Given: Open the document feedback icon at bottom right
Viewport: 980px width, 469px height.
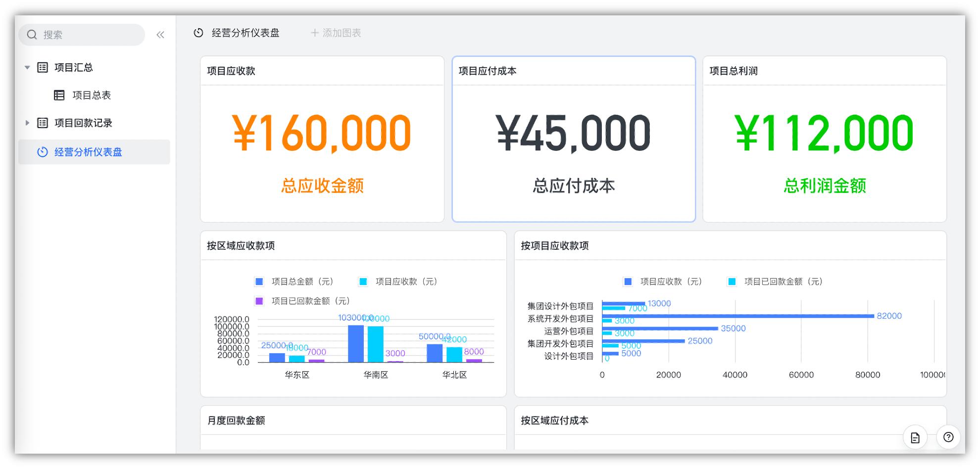Looking at the screenshot, I should (x=915, y=437).
